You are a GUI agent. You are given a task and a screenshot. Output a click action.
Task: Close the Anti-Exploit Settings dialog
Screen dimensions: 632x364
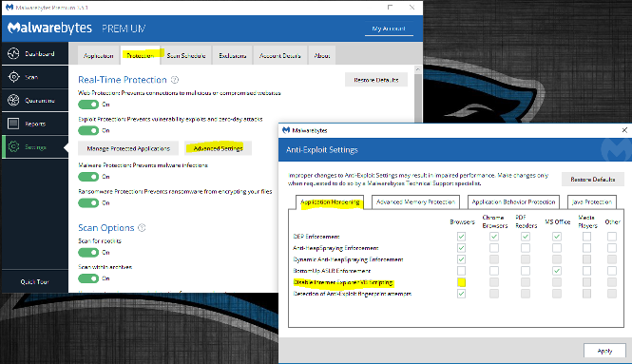624,130
